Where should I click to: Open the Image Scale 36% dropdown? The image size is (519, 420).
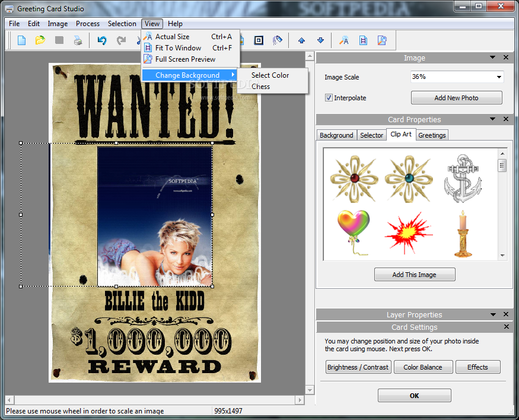499,77
